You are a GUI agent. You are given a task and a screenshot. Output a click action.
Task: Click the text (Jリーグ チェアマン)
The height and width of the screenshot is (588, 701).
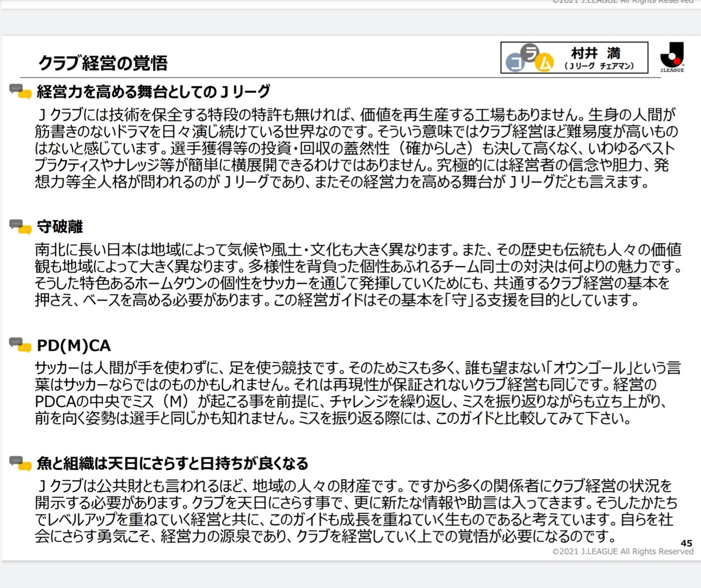click(600, 67)
